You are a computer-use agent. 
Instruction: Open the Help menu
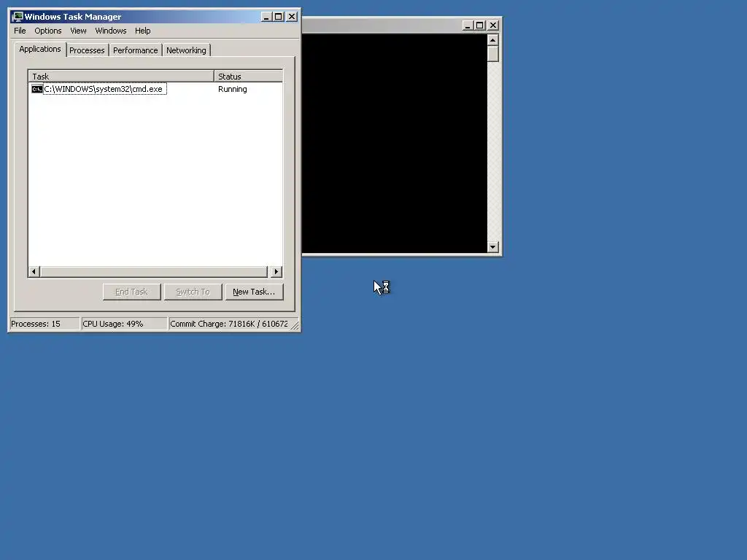coord(142,31)
